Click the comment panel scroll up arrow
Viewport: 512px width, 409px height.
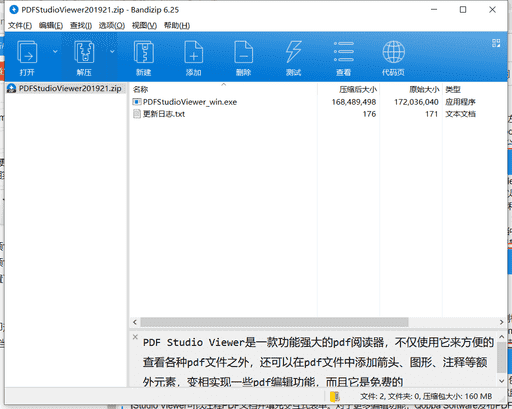501,337
